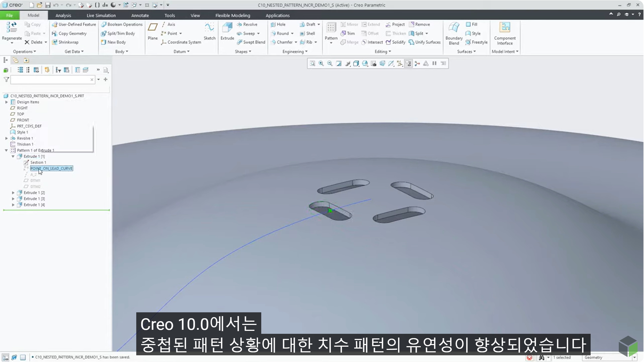Screen dimensions: 644x362
Task: Toggle the navigator pane icon in status bar
Action: tap(6, 357)
